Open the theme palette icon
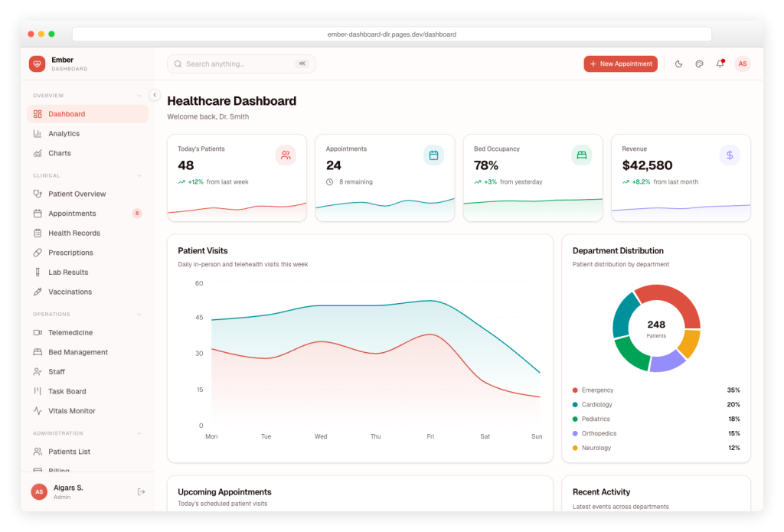Image resolution: width=784 pixels, height=532 pixels. pyautogui.click(x=700, y=64)
